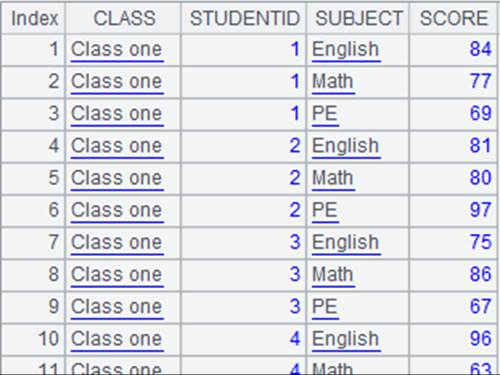Open the English link in row 7
Screen dimensions: 500x375
(x=346, y=242)
